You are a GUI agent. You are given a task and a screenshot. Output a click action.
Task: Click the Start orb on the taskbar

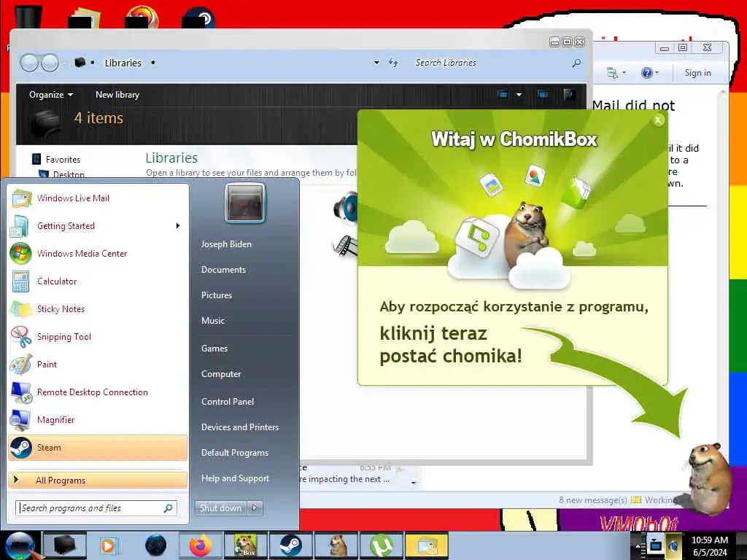20,545
